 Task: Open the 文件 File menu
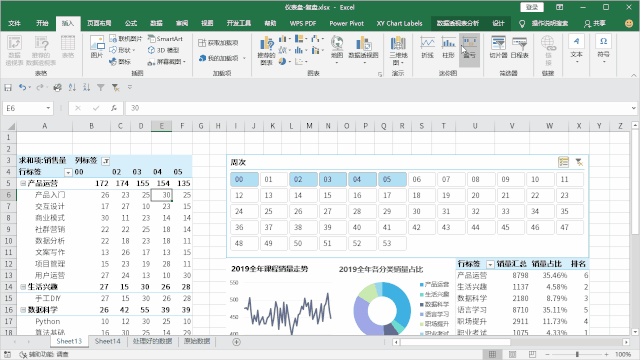[14, 23]
